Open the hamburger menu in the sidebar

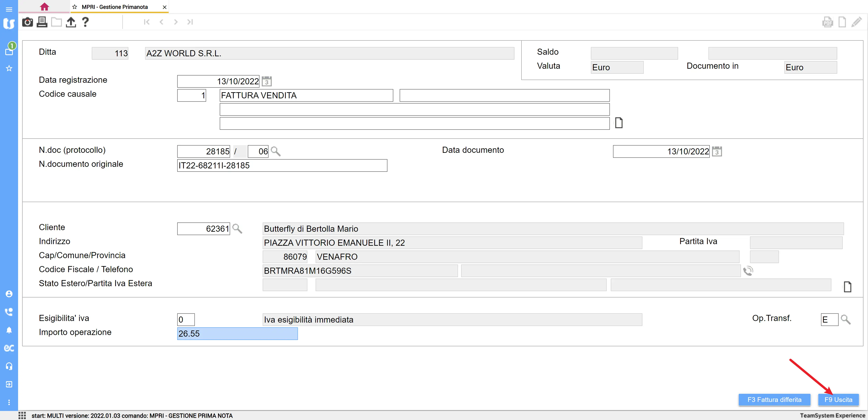click(9, 9)
